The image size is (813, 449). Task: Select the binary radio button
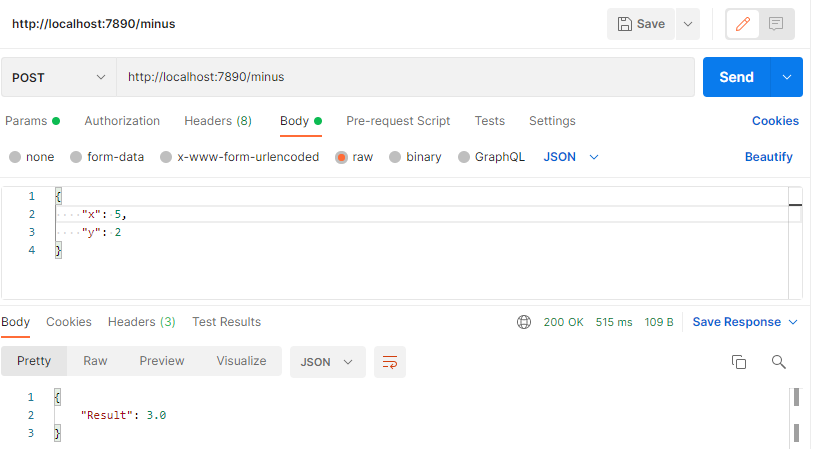point(395,157)
